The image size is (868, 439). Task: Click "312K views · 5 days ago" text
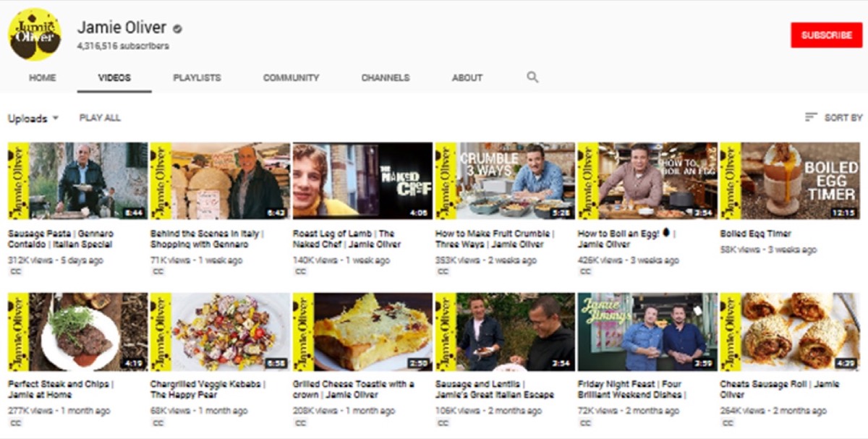[x=56, y=260]
